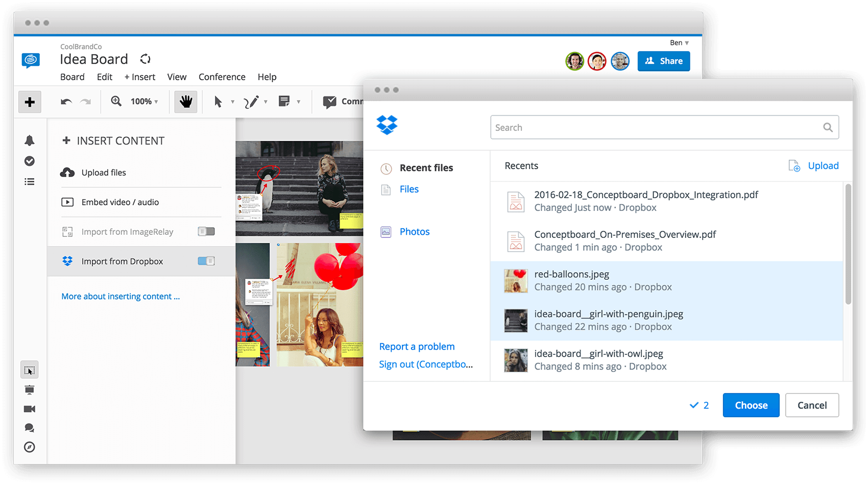
Task: Toggle Import from Dropbox switch
Action: pos(206,261)
